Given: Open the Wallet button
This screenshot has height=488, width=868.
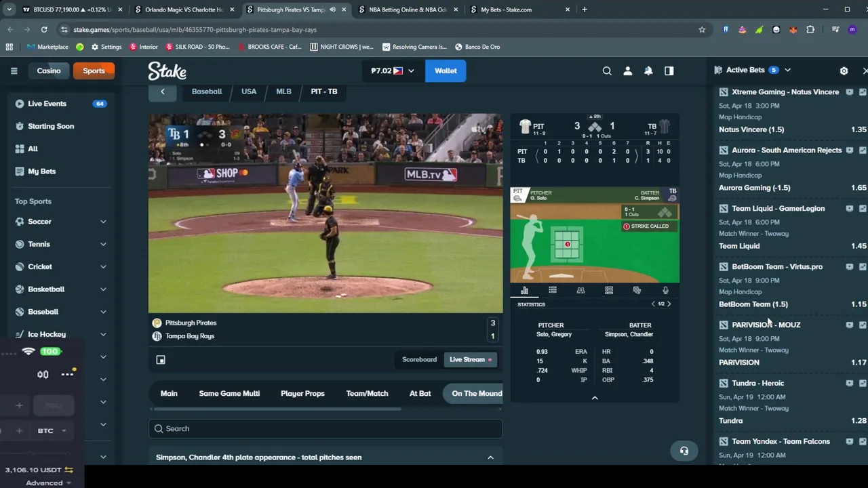Looking at the screenshot, I should 446,70.
